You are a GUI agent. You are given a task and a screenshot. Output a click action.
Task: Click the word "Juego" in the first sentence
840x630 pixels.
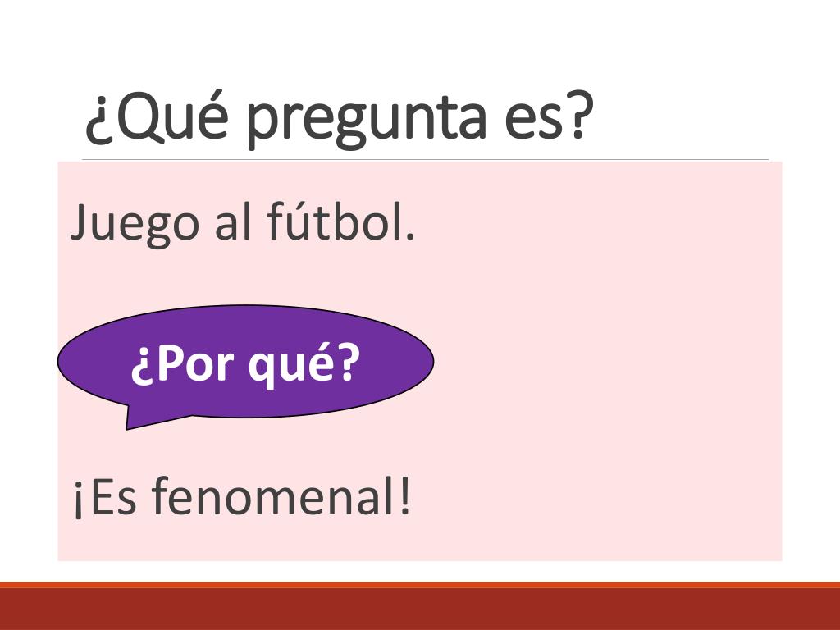[135, 225]
